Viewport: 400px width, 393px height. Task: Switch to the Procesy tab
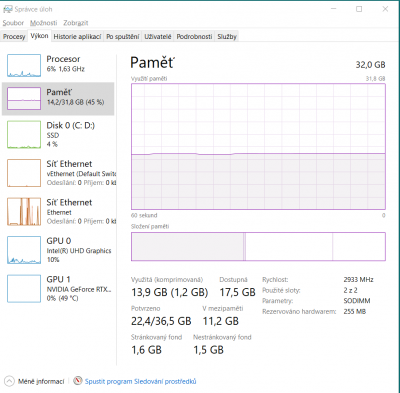(x=14, y=37)
